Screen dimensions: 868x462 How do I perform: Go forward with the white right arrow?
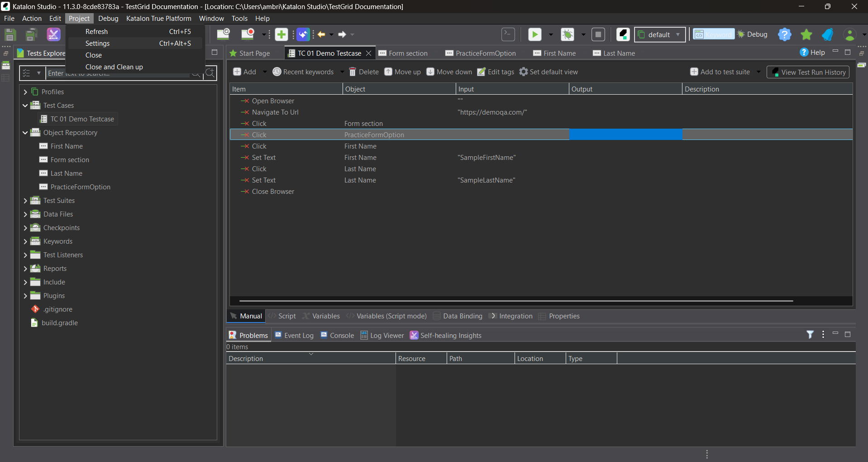[342, 34]
